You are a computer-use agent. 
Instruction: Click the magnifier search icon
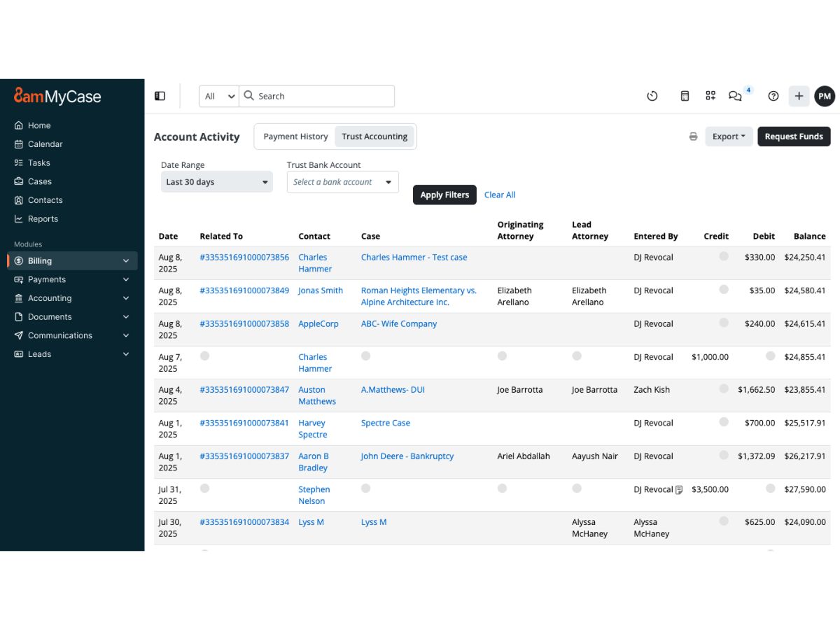tap(248, 96)
